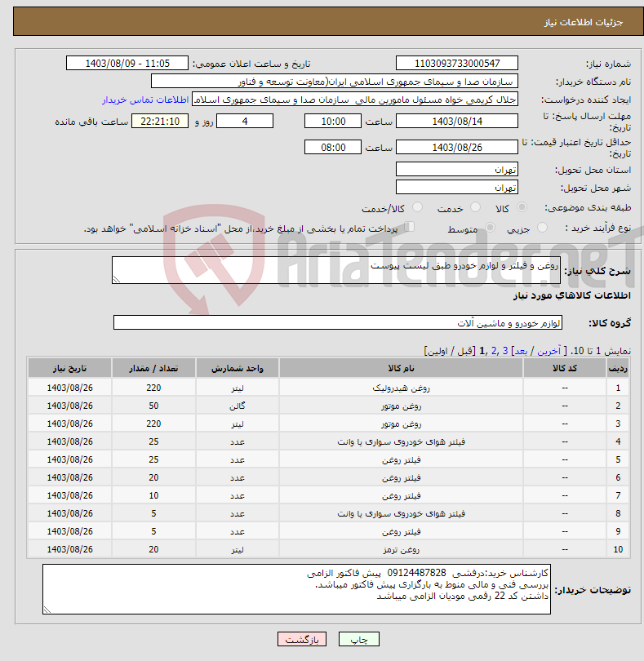Click the شماره نیاز number field
This screenshot has height=661, width=644.
pyautogui.click(x=457, y=63)
